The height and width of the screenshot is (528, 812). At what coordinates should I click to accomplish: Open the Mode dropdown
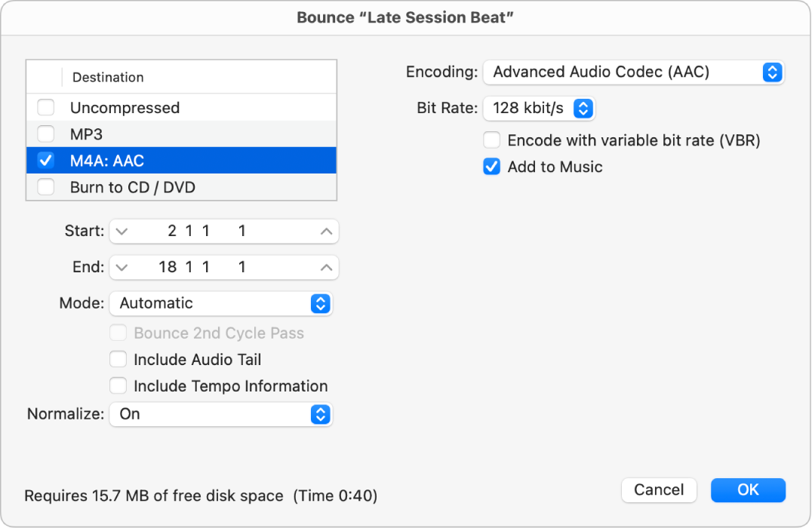tap(221, 303)
